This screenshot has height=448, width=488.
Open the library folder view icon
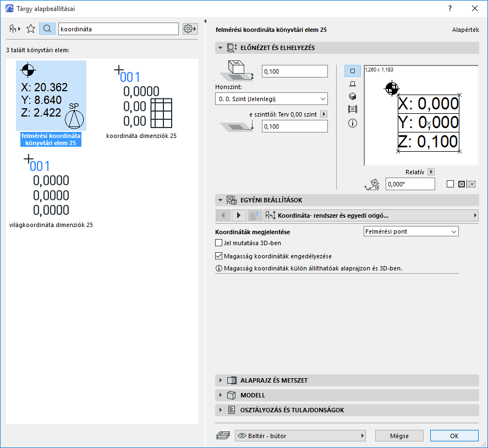pos(15,29)
